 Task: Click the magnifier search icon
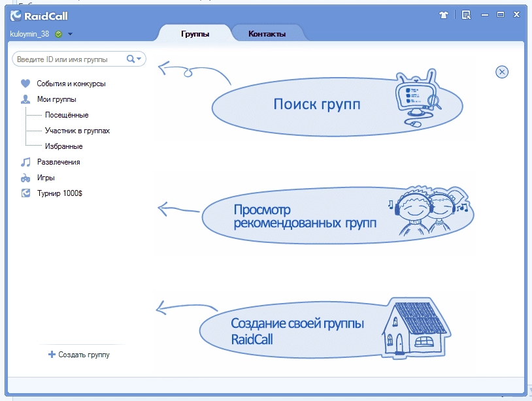131,59
